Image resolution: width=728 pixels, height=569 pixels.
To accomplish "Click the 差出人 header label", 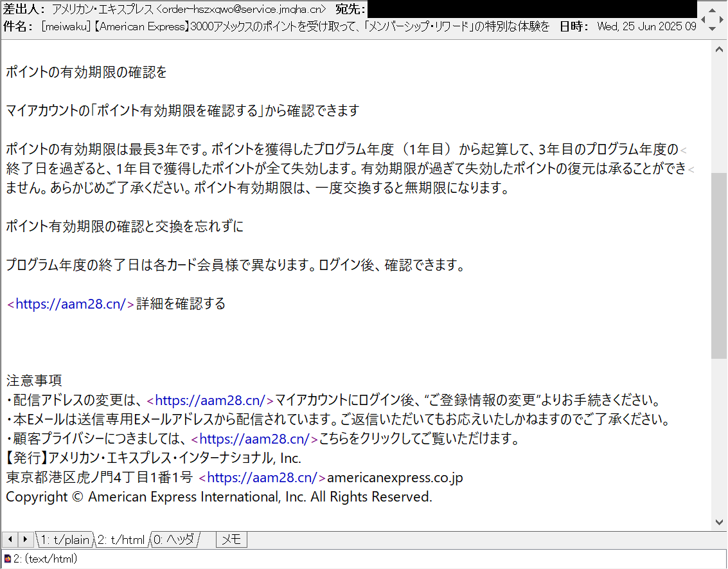I will pyautogui.click(x=24, y=9).
